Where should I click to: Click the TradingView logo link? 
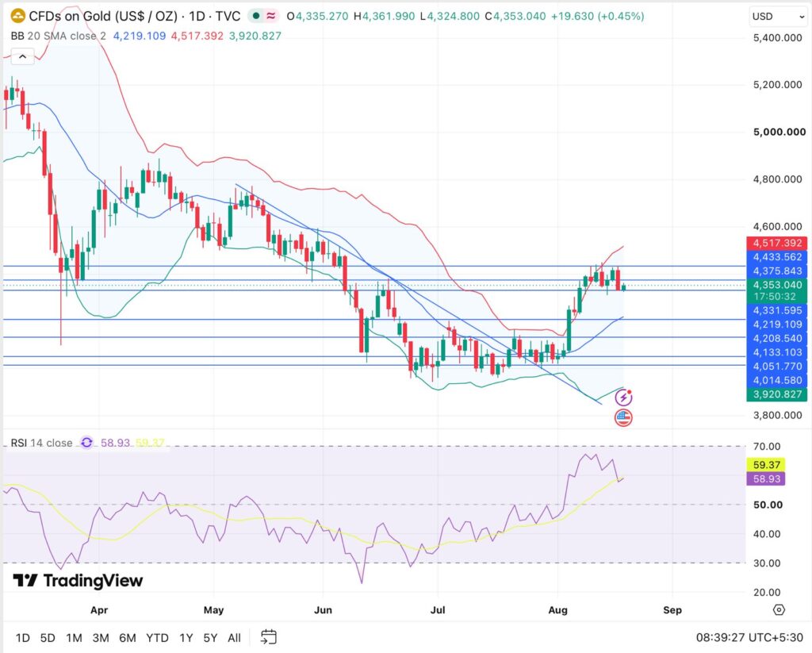[78, 581]
